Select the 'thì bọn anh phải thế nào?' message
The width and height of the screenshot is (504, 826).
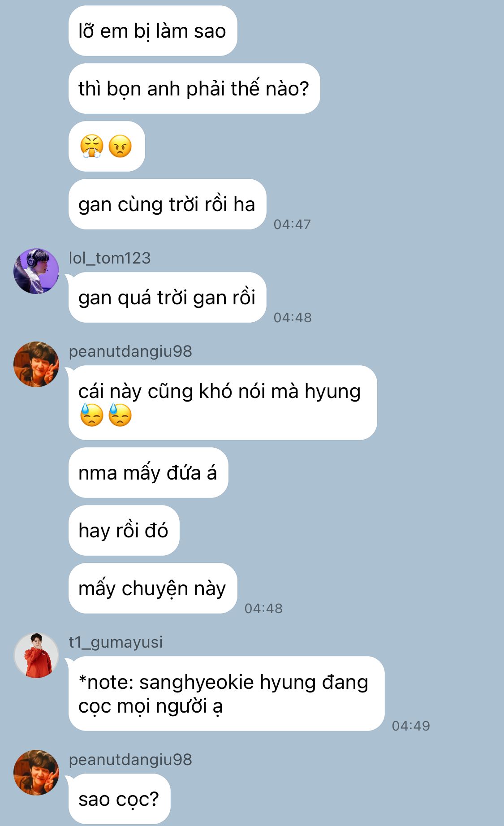tap(194, 89)
